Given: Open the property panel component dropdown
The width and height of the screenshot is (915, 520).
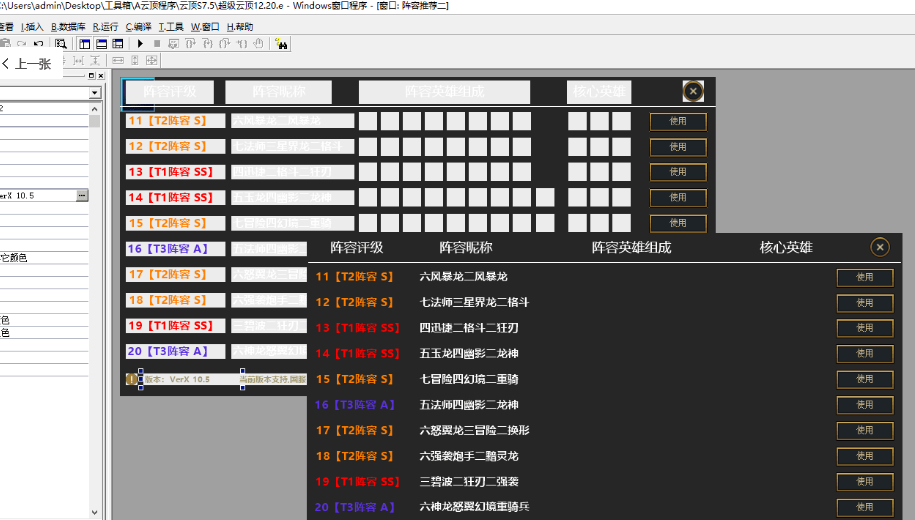Looking at the screenshot, I should point(95,93).
